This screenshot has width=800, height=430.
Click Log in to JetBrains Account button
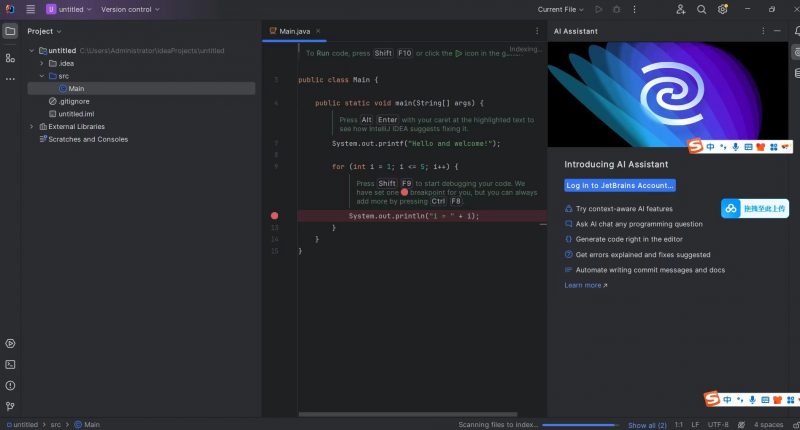[620, 185]
